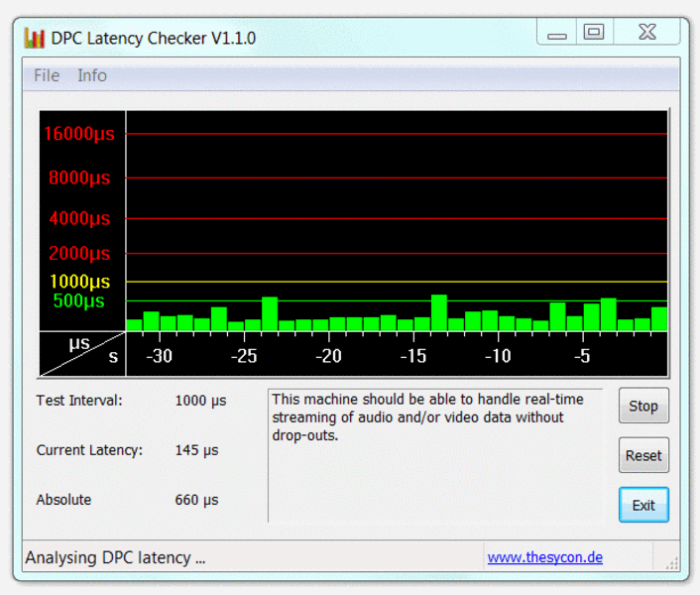Maximize the DPC Latency Checker window
Screen dimensions: 700x595
(594, 33)
